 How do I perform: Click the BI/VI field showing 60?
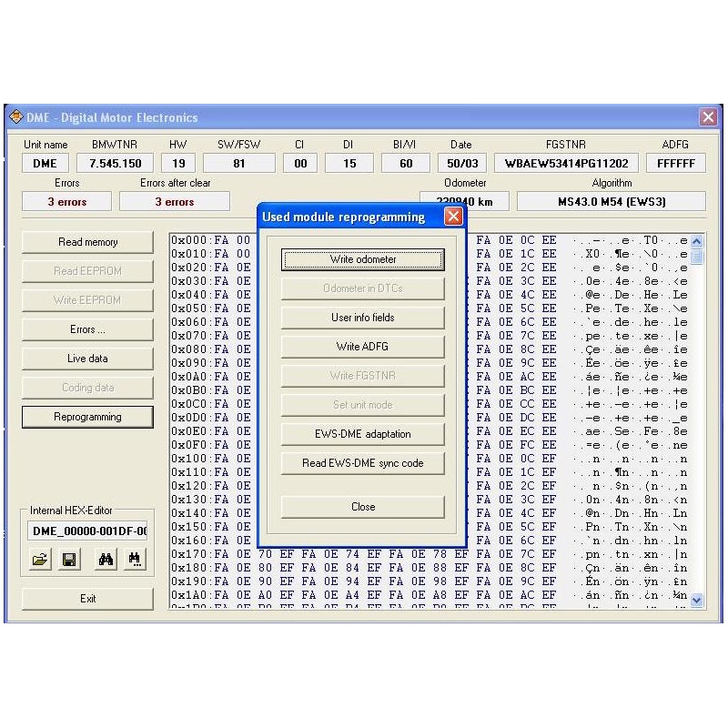click(406, 164)
